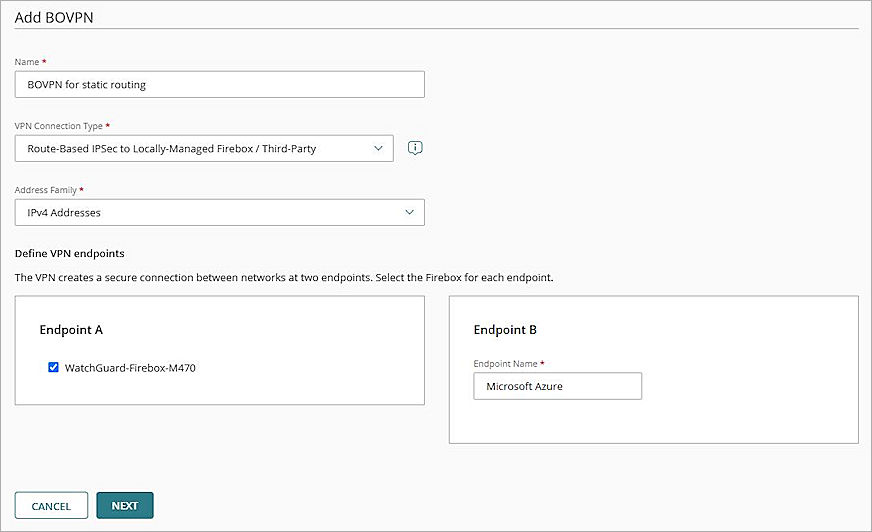
Task: Click the WatchGuard-Firebox-M470 label text
Action: point(130,368)
